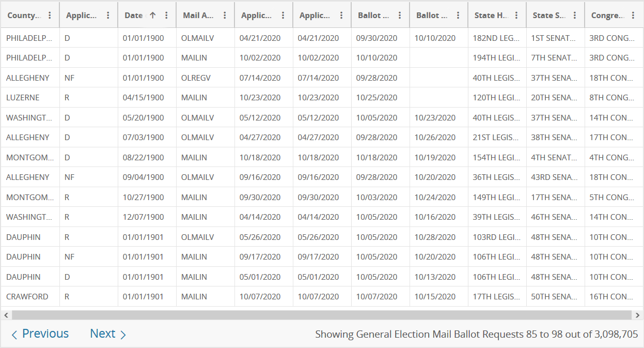Click the ascending sort arrow on Date
Image resolution: width=644 pixels, height=348 pixels.
click(152, 16)
